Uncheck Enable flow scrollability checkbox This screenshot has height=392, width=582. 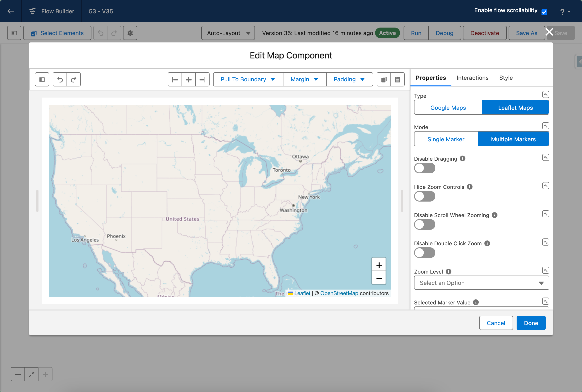click(x=544, y=12)
